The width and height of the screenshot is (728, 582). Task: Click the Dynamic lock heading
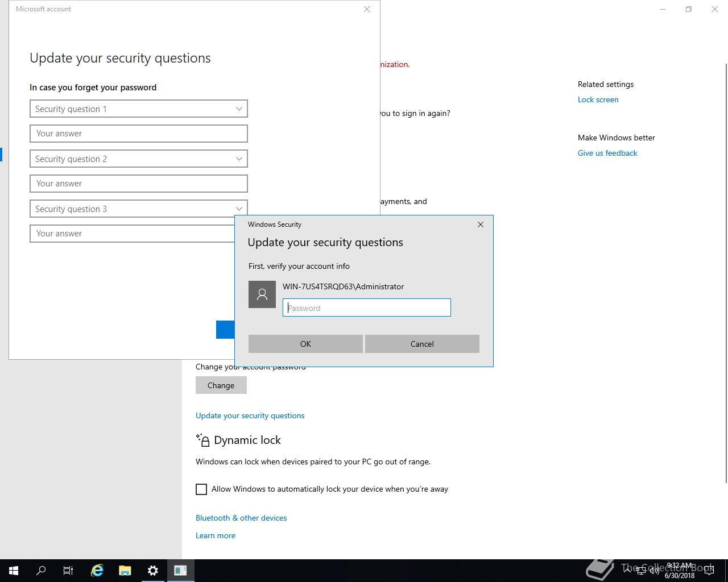(x=247, y=440)
